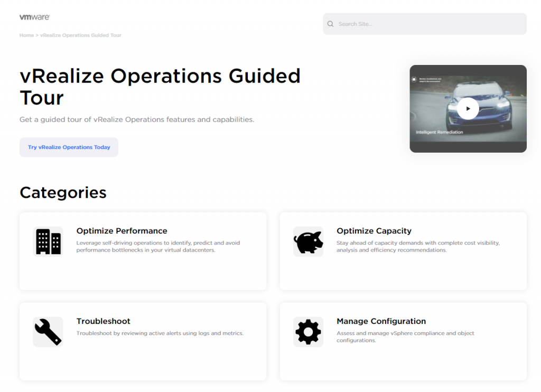Viewport: 541px width, 392px height.
Task: Play the Intelligent Remediation video
Action: click(468, 108)
